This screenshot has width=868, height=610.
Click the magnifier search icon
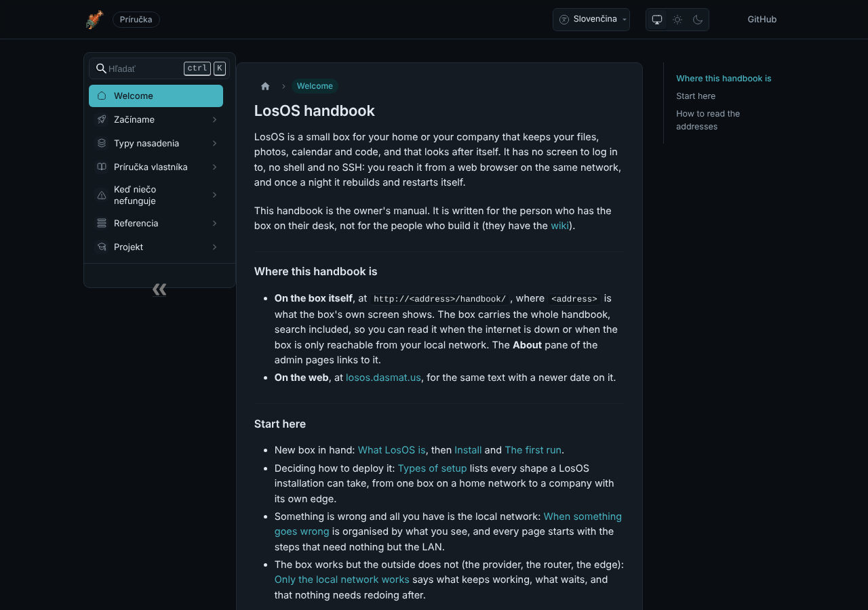(101, 68)
